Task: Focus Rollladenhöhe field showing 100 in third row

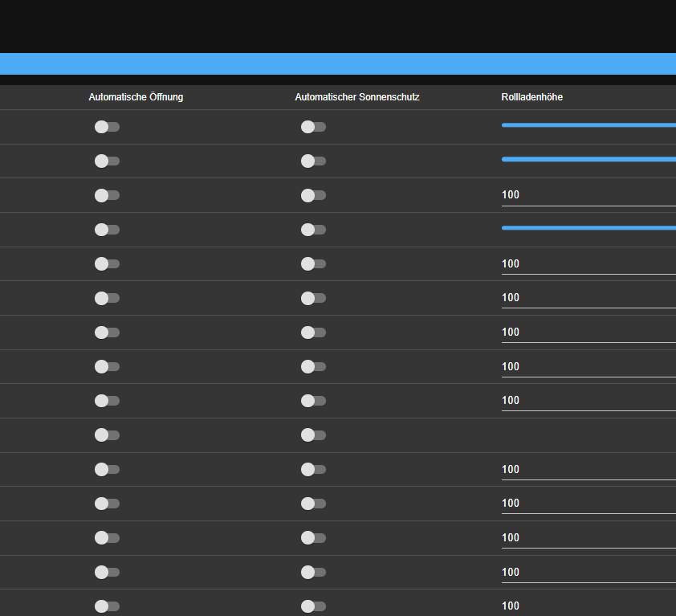Action: coord(588,195)
